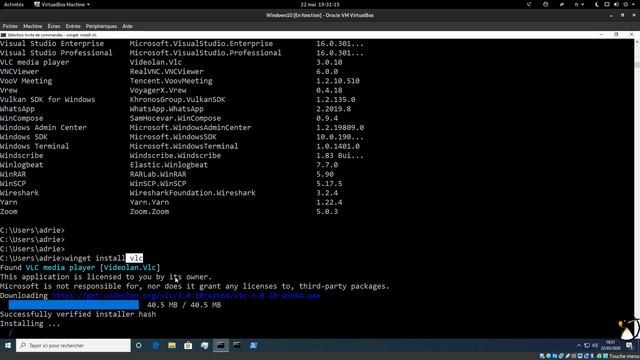Launch Microsoft Edge from the taskbar
The height and width of the screenshot is (360, 640).
156,345
